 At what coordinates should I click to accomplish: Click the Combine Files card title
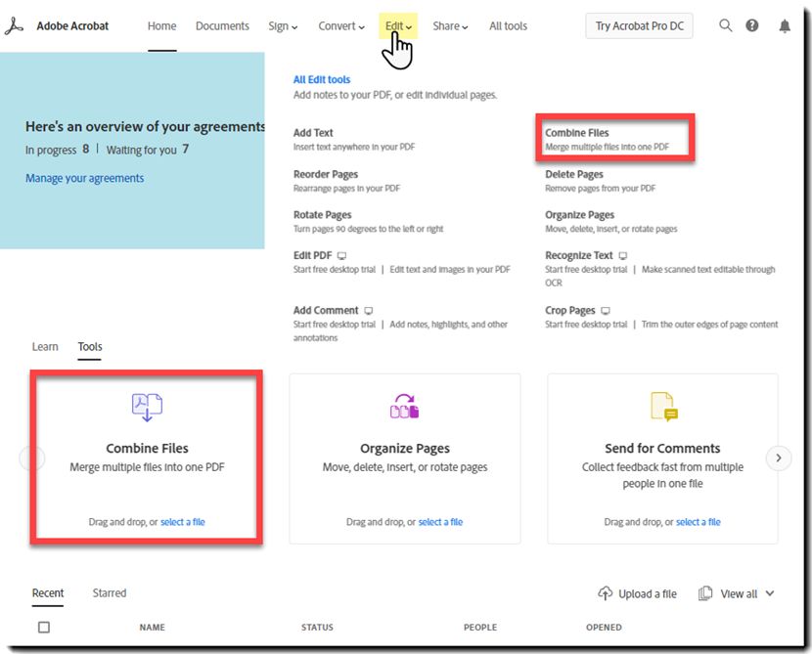pyautogui.click(x=147, y=448)
